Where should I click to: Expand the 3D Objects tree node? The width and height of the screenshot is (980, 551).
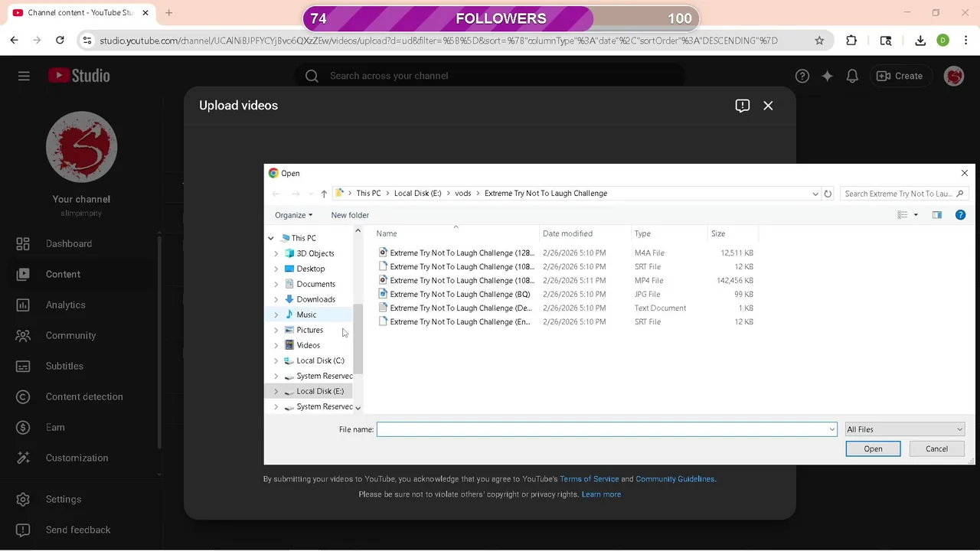click(x=276, y=253)
